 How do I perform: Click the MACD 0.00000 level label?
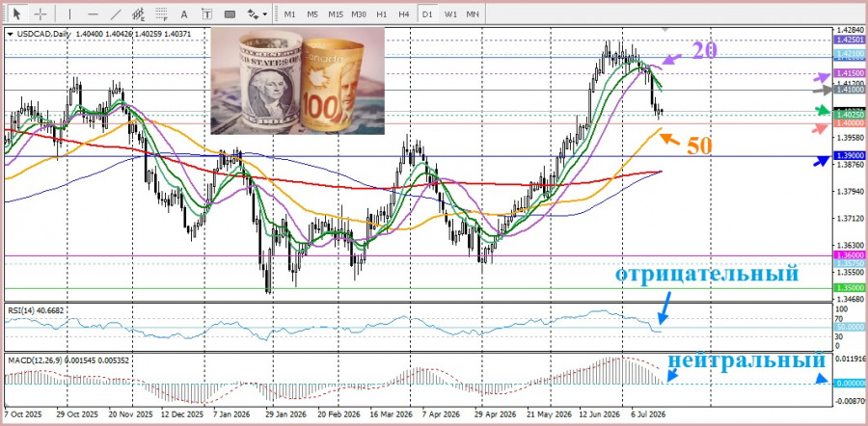(x=850, y=383)
